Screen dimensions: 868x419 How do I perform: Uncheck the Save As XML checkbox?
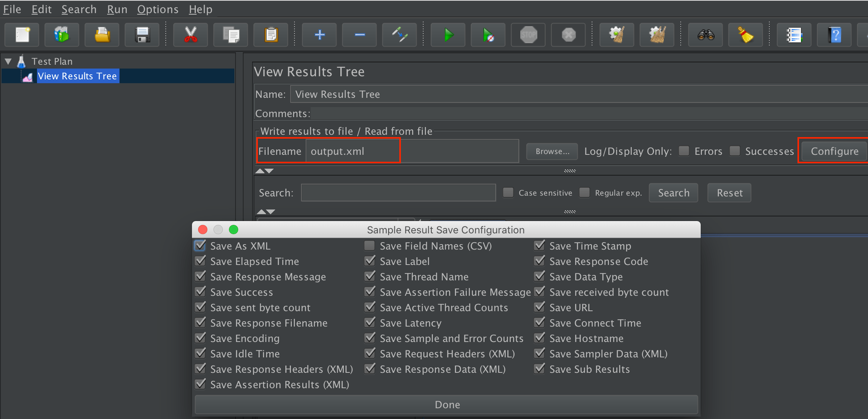(200, 246)
